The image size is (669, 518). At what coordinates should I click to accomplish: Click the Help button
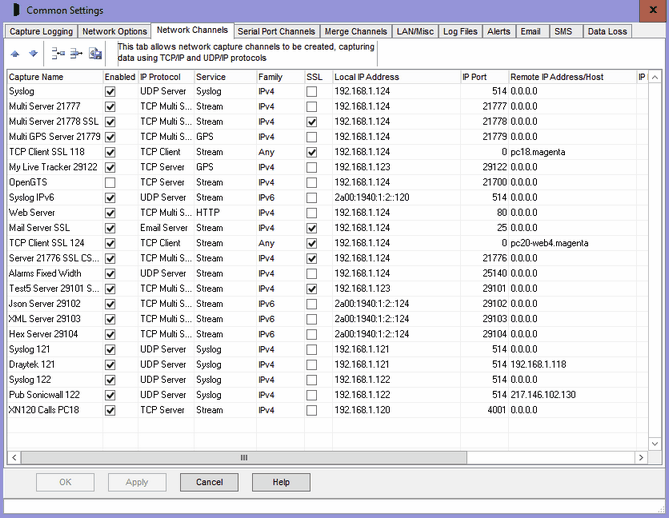tap(281, 482)
